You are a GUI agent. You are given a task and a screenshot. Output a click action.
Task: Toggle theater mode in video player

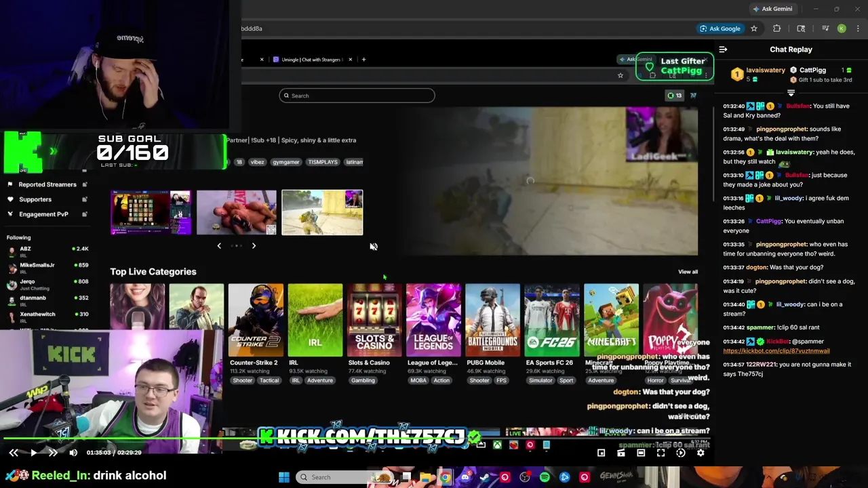click(641, 453)
